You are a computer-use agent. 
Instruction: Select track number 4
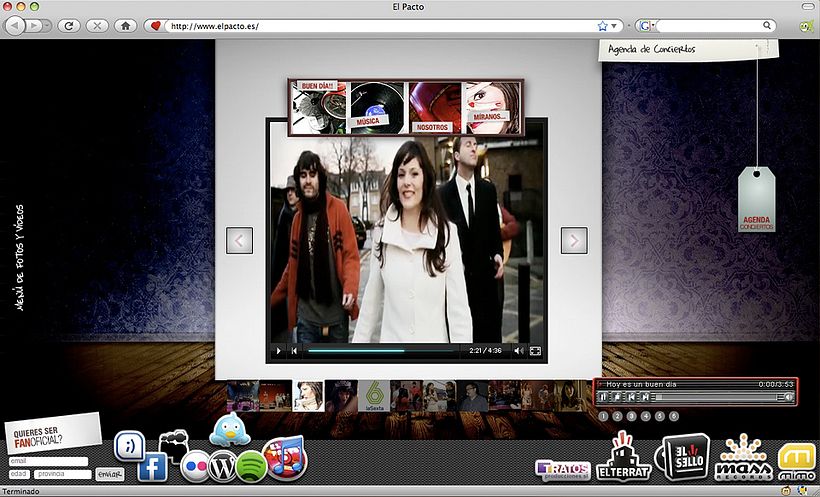point(645,416)
